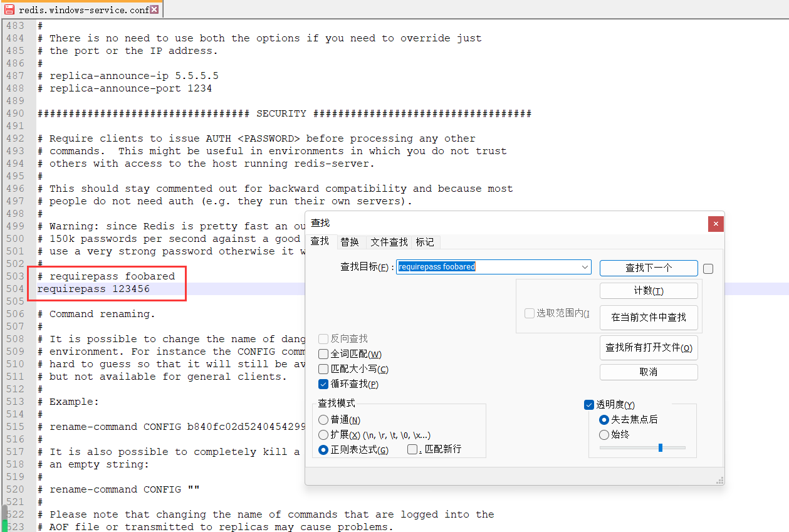Enable the 匹配大小写 option
The height and width of the screenshot is (532, 789).
(323, 369)
